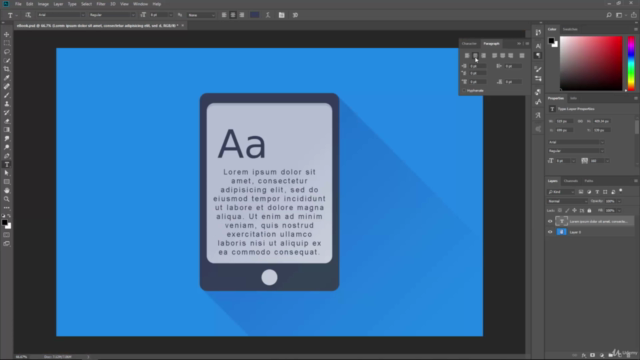640x360 pixels.
Task: Toggle lock transparent pixels
Action: (560, 211)
